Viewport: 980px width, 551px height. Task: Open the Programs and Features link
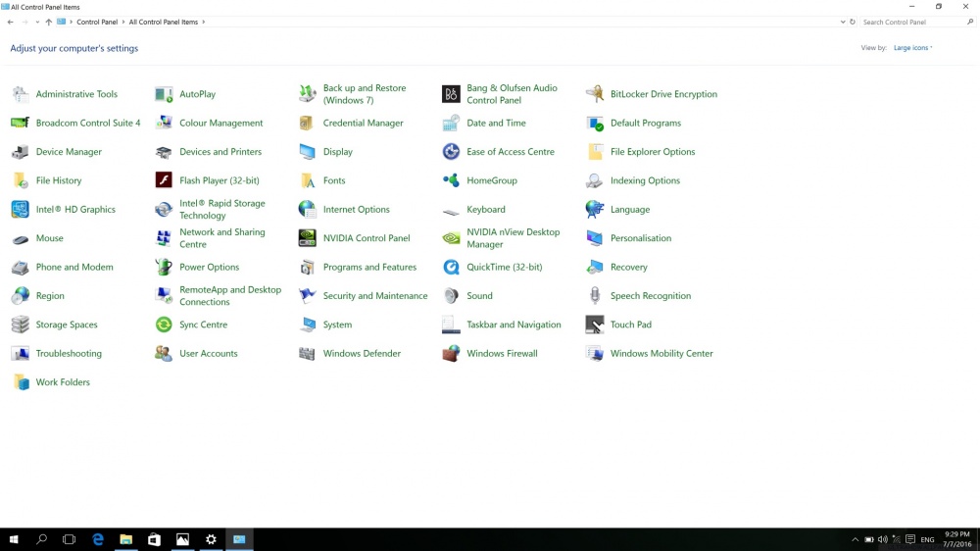click(x=369, y=267)
